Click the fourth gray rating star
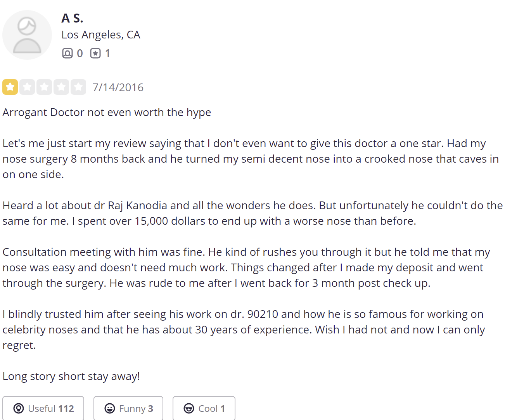The image size is (505, 420). pyautogui.click(x=61, y=87)
